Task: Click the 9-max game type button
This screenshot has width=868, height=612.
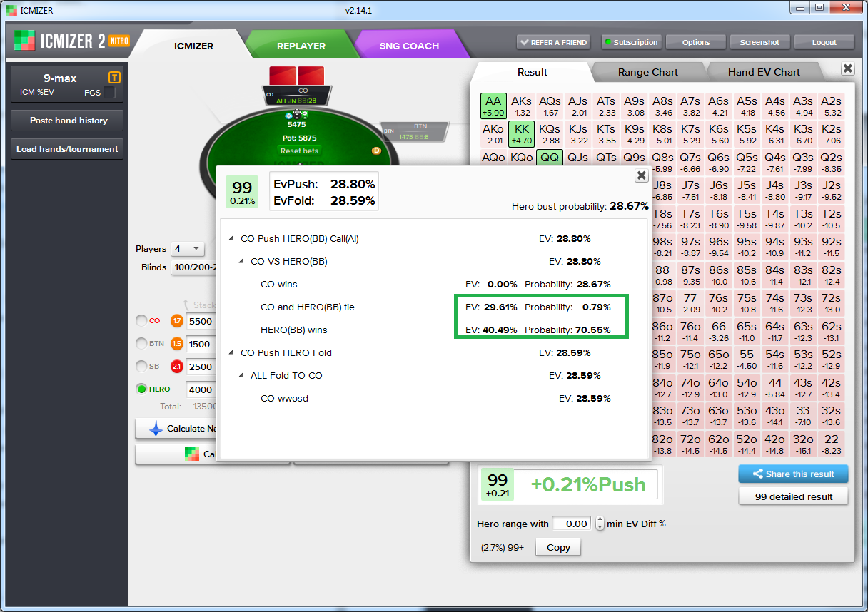Action: [x=67, y=84]
